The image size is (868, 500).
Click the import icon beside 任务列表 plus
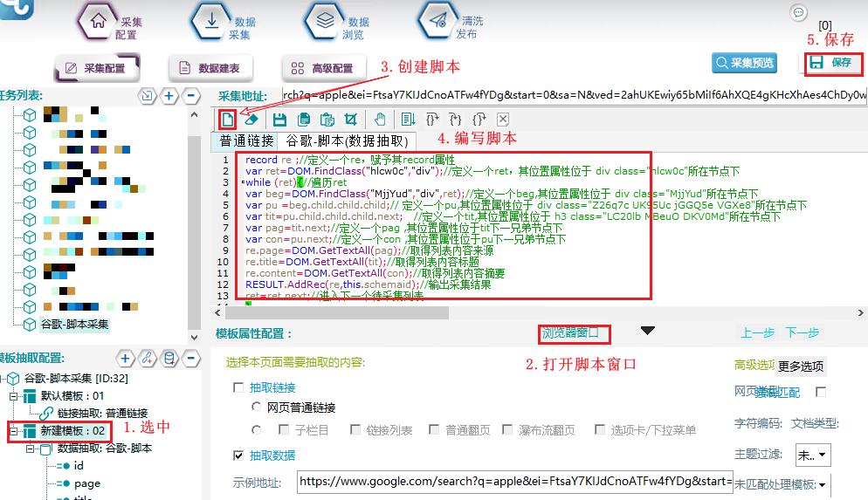coord(147,96)
